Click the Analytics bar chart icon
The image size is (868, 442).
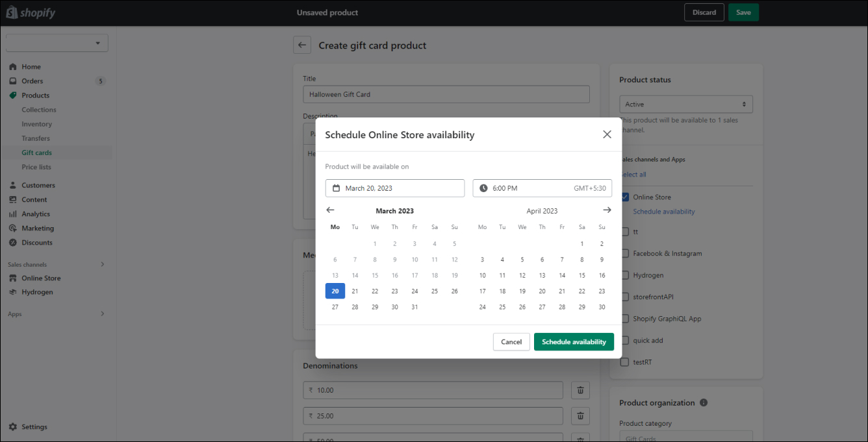[x=12, y=214]
